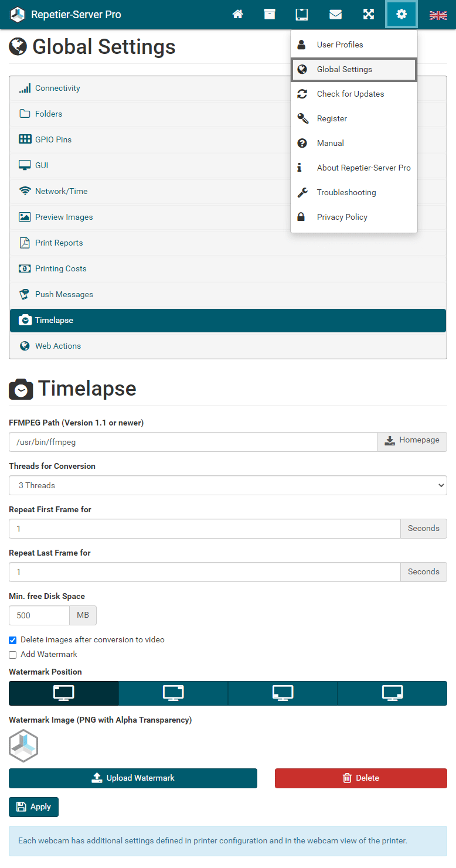Set watermark position to top-right
The width and height of the screenshot is (456, 868).
173,693
